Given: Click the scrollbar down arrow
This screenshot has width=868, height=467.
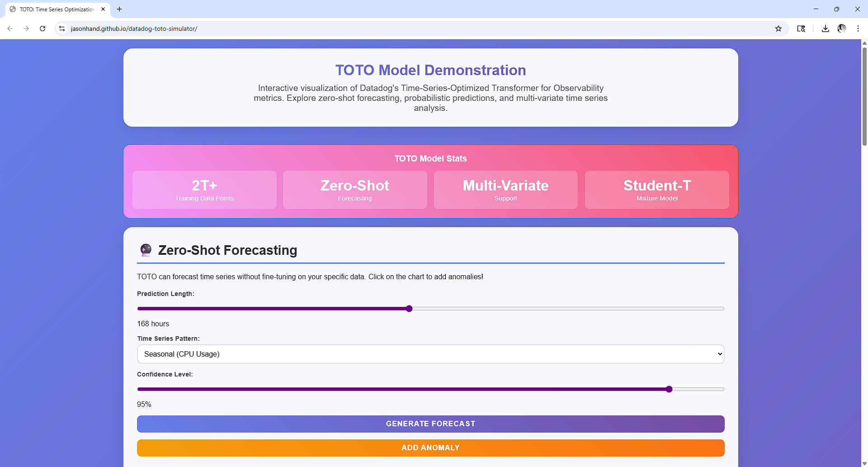Looking at the screenshot, I should [x=864, y=463].
